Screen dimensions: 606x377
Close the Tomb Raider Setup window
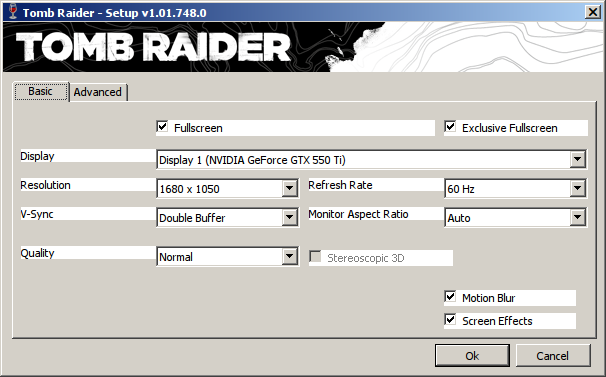click(x=593, y=12)
